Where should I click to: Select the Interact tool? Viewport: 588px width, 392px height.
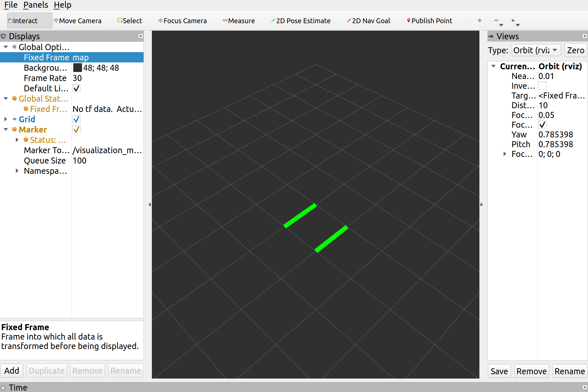[x=30, y=21]
